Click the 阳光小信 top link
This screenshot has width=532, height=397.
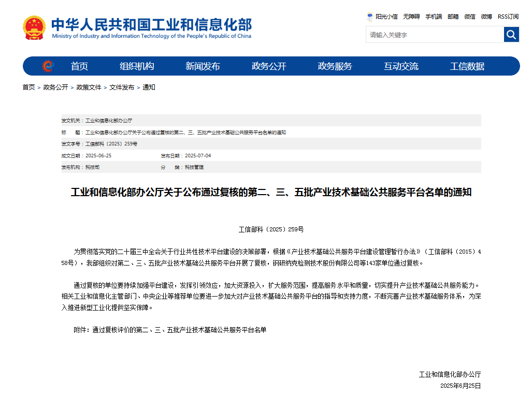(x=386, y=17)
